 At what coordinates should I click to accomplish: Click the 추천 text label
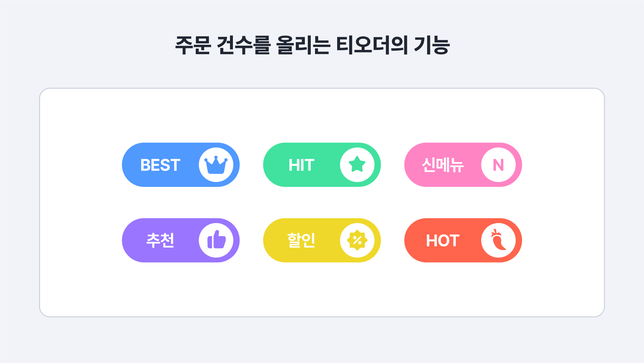[160, 241]
